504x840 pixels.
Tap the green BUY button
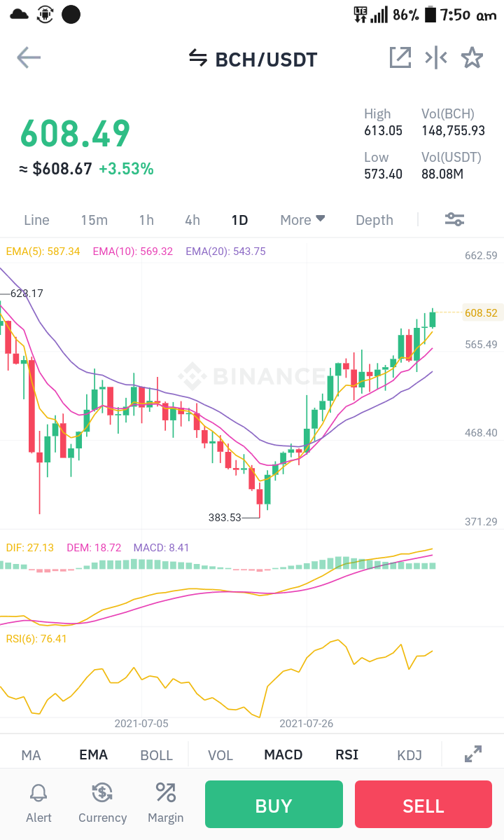coord(274,804)
